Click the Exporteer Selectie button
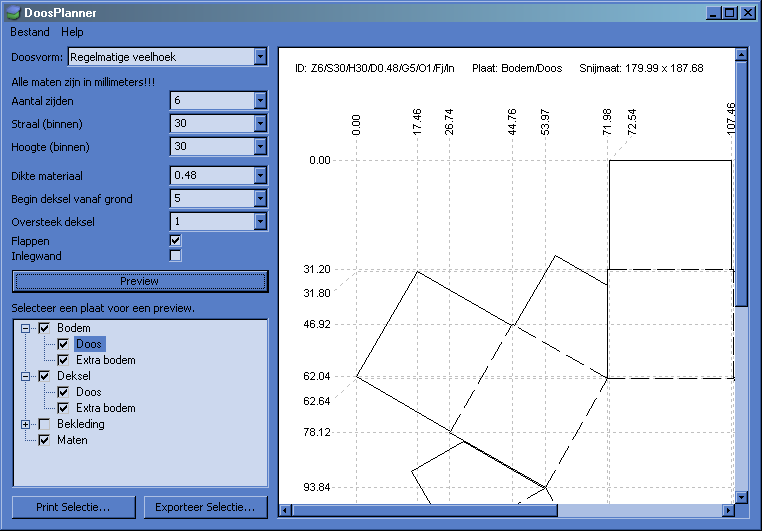762x531 pixels. pyautogui.click(x=205, y=507)
